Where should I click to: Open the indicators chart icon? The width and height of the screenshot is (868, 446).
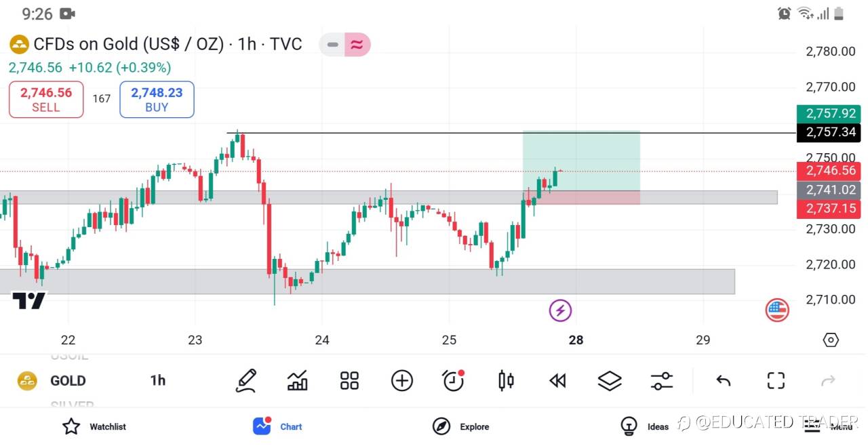pos(297,380)
